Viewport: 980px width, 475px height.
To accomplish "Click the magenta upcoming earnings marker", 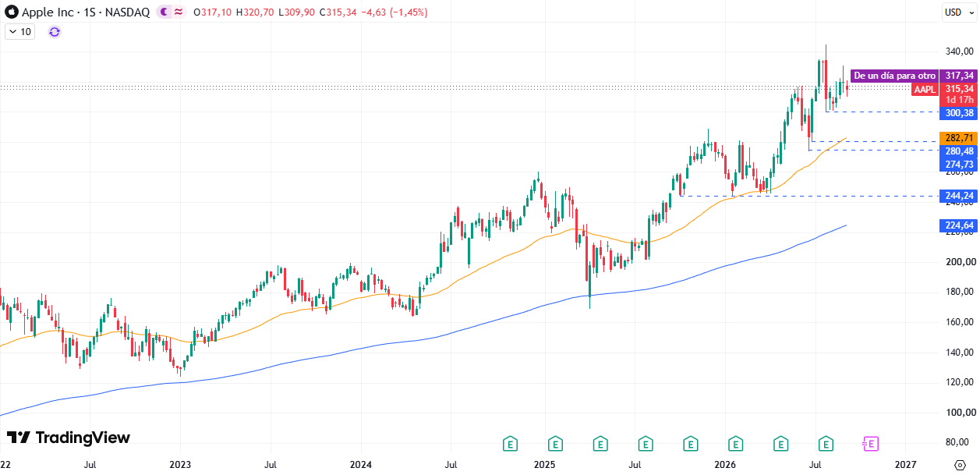I will pos(870,444).
